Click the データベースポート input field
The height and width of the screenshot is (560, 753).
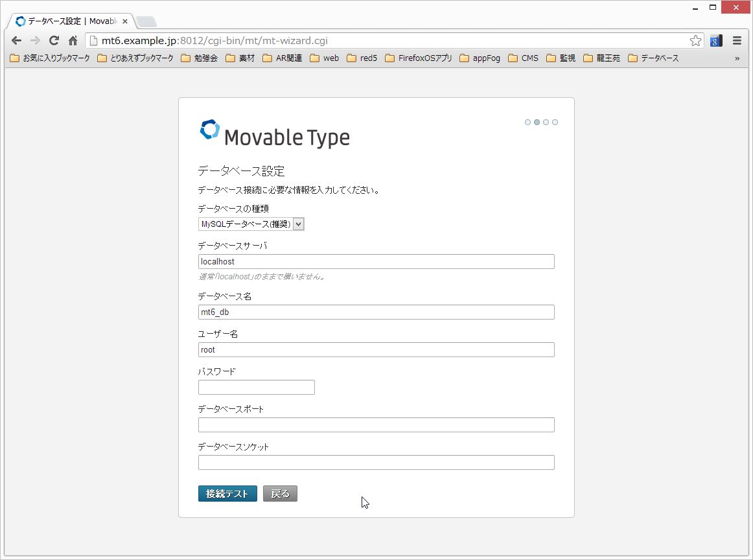coord(376,425)
